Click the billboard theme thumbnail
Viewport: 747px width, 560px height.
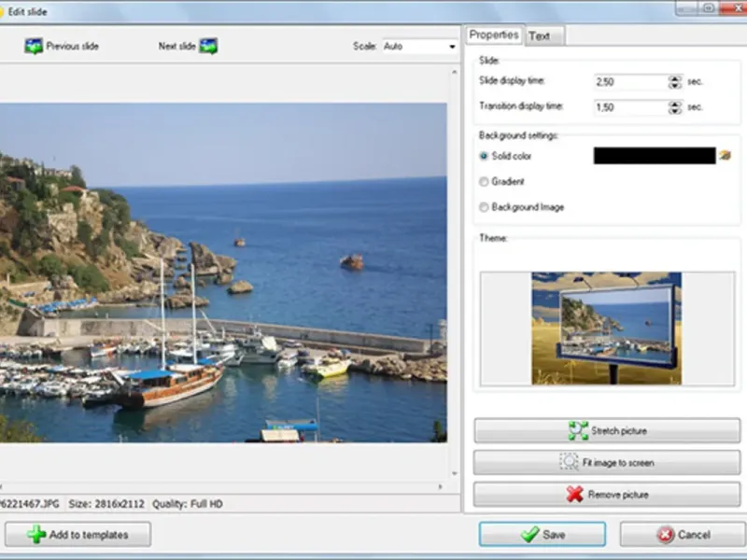click(606, 329)
